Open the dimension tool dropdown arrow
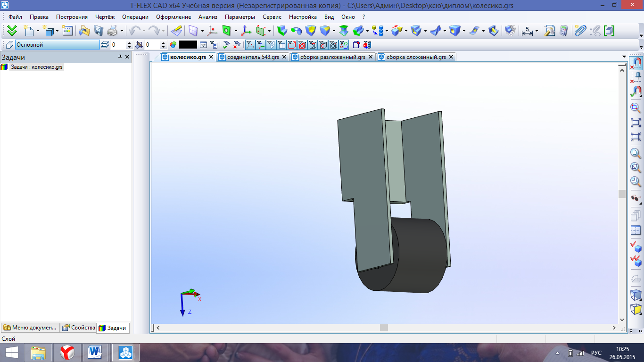Image resolution: width=644 pixels, height=362 pixels. pos(537,31)
